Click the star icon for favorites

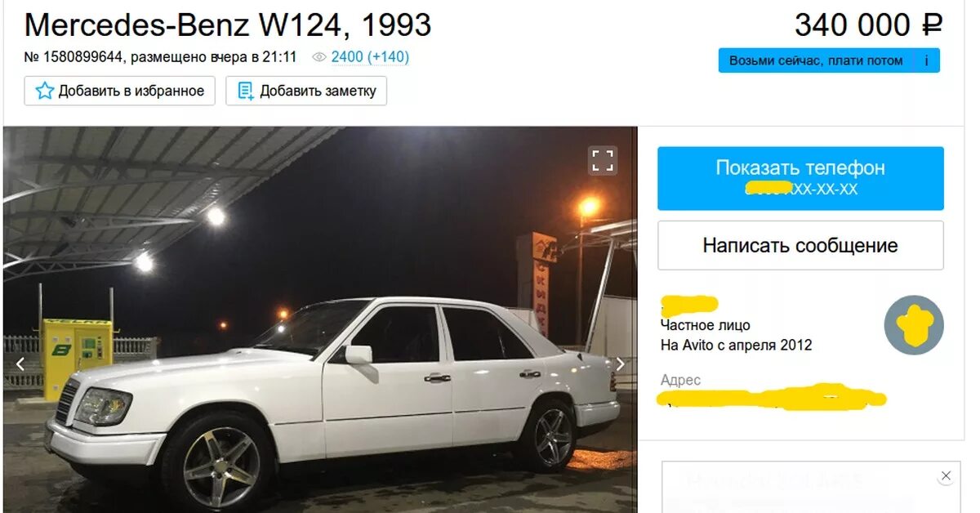tap(44, 91)
